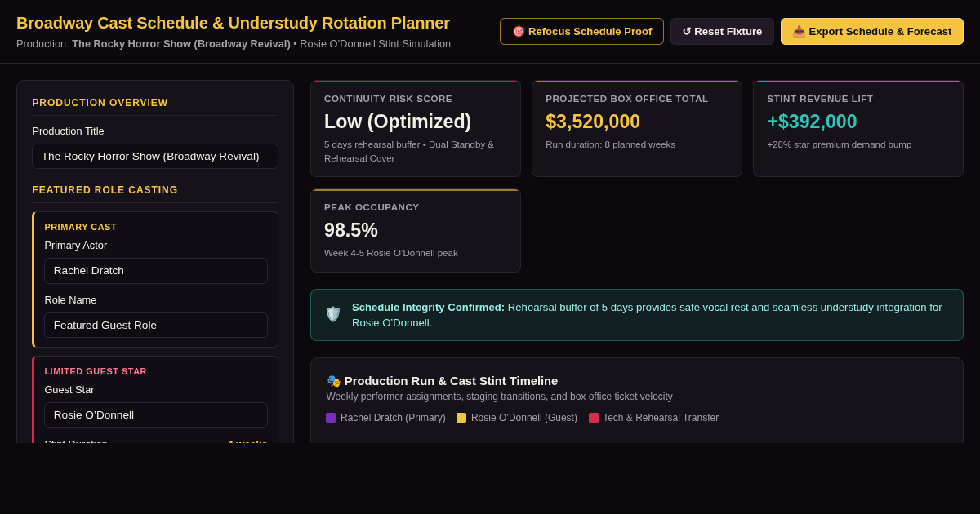Click the "+$392,000" revenue lift value
The image size is (980, 514).
[812, 122]
